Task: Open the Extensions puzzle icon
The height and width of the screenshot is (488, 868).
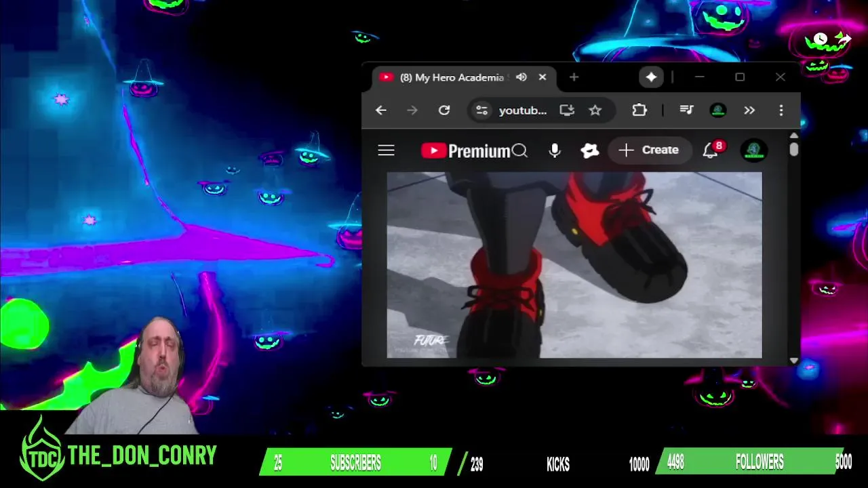Action: click(x=639, y=110)
